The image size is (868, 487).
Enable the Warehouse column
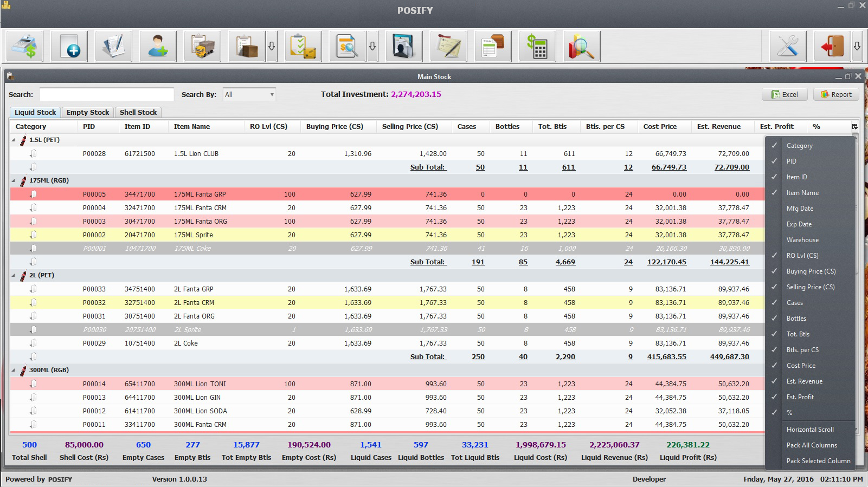coord(810,240)
